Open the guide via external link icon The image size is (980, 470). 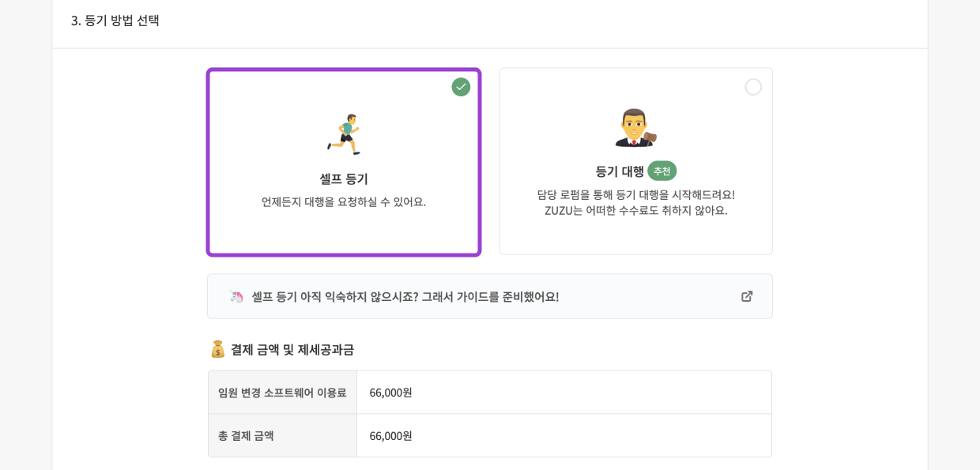(x=747, y=295)
